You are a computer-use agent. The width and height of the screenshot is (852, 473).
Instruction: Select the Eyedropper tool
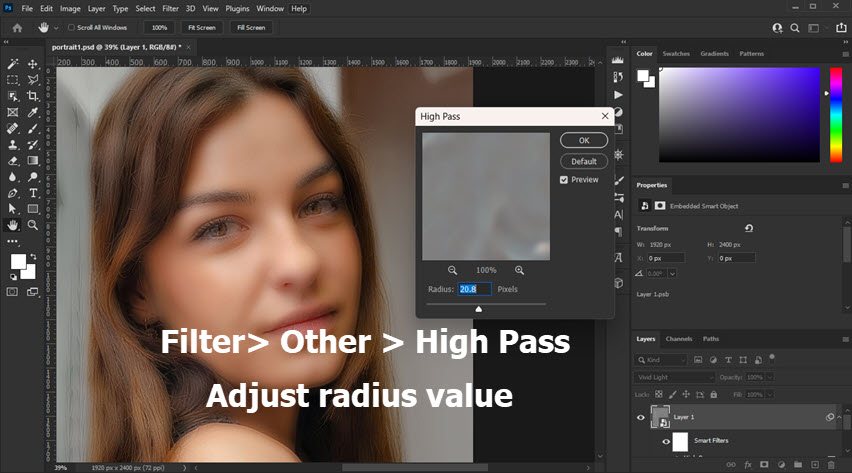click(x=33, y=113)
